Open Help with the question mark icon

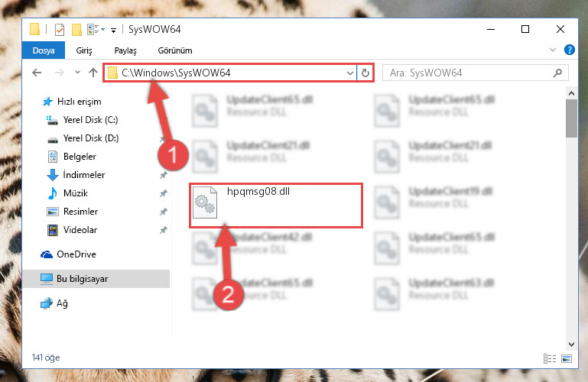(569, 50)
